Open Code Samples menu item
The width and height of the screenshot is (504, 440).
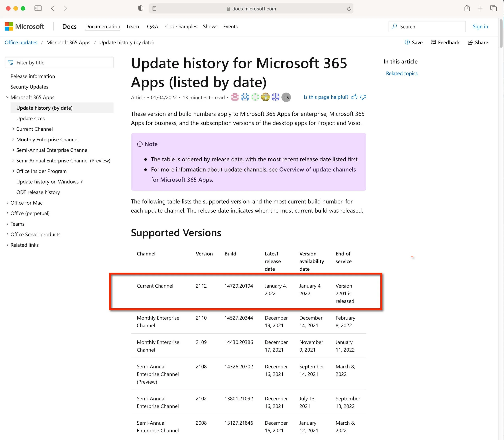coord(181,27)
